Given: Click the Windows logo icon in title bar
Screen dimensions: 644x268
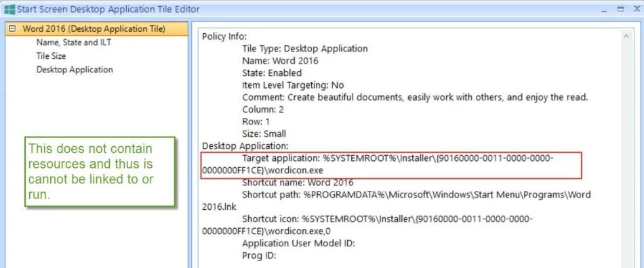Looking at the screenshot, I should (9, 9).
